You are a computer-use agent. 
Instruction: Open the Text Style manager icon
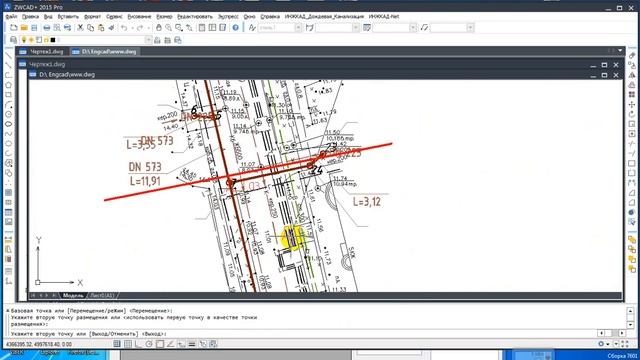tap(252, 28)
